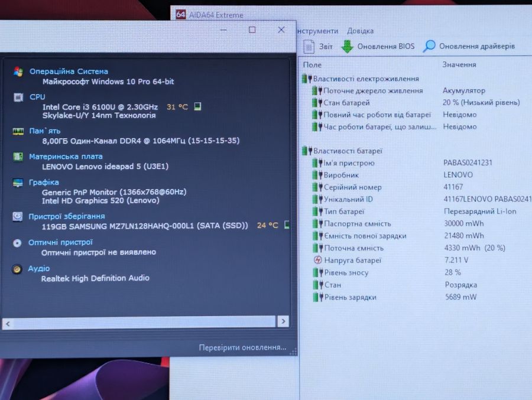
Task: Click LENOVO Lenovo ideapad 5 (U3E1) text
Action: pyautogui.click(x=105, y=167)
